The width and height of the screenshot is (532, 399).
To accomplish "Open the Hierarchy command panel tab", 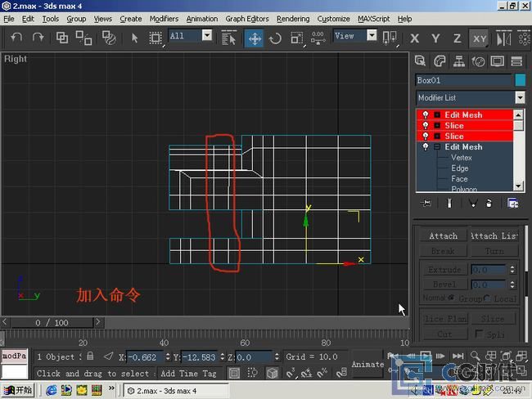I will pos(458,61).
